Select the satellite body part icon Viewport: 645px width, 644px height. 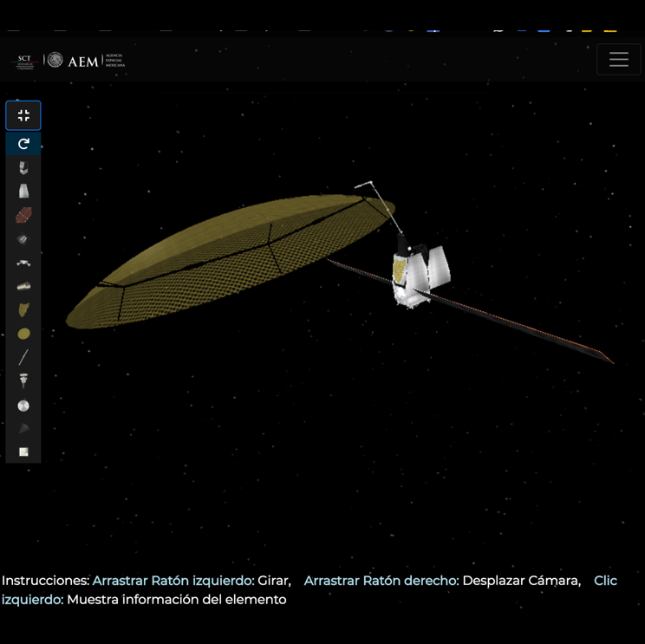[23, 168]
